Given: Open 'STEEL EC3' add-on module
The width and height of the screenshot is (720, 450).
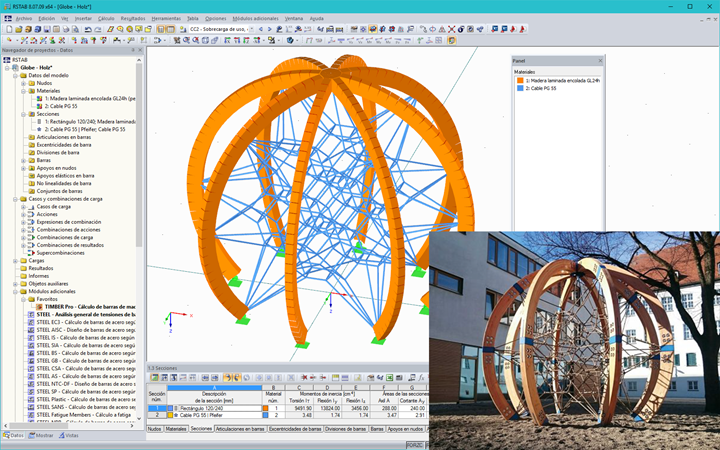Looking at the screenshot, I should click(x=86, y=322).
